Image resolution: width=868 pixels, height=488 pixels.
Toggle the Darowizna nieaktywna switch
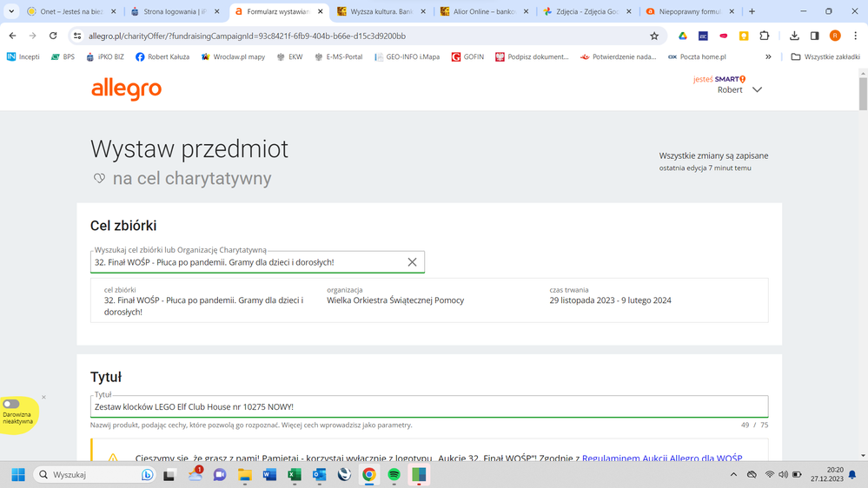pyautogui.click(x=11, y=404)
